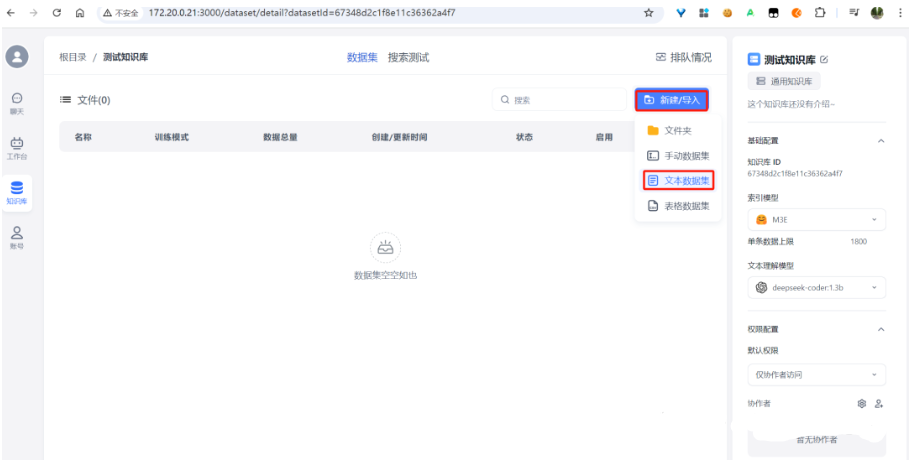917x468 pixels.
Task: Open the user avatar in left sidebar
Action: tap(17, 57)
